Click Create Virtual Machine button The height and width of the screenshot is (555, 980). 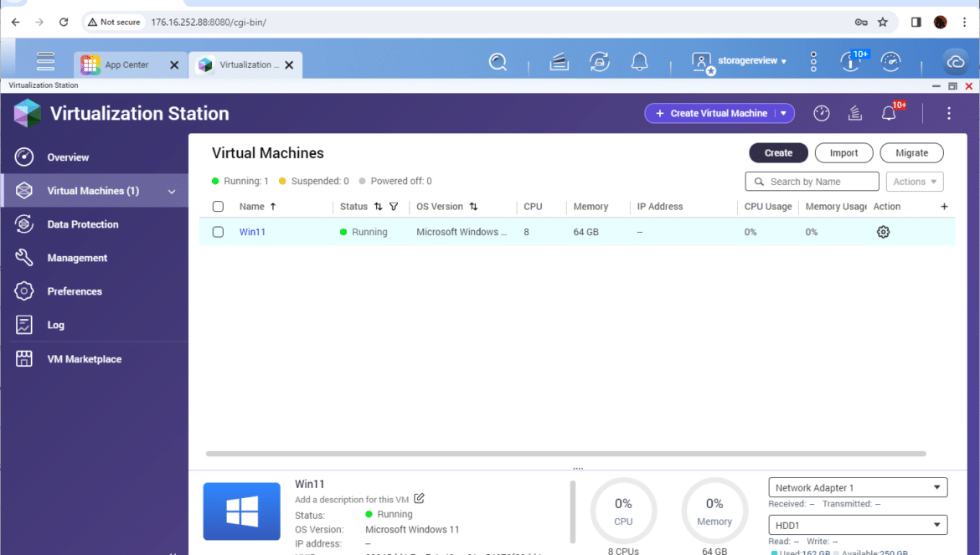point(712,113)
